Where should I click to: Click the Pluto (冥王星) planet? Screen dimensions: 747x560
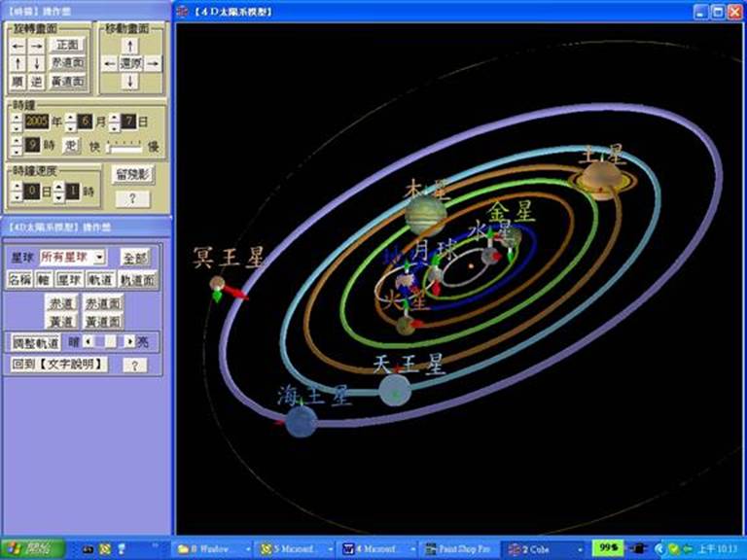point(218,284)
